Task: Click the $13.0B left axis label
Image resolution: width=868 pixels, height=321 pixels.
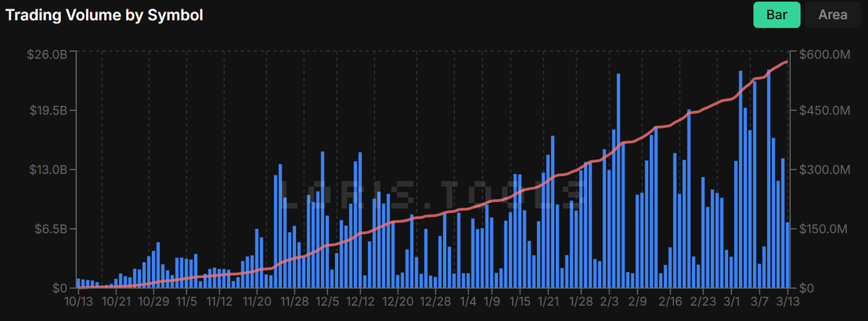Action: click(49, 170)
